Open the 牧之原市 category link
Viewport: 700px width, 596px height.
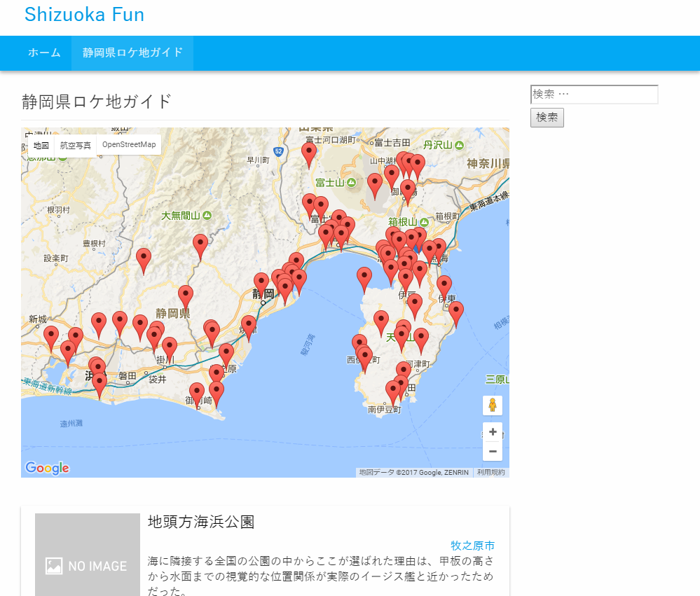click(x=473, y=546)
